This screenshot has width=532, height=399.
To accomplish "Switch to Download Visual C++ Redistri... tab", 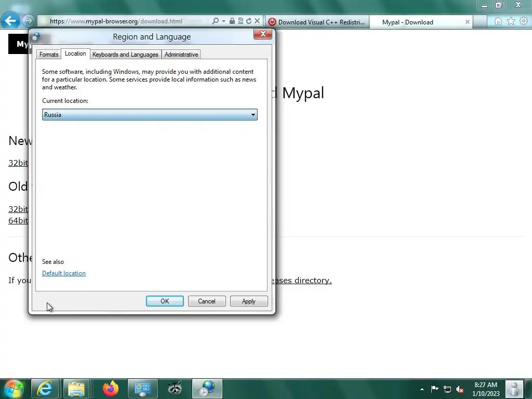I will tap(317, 22).
